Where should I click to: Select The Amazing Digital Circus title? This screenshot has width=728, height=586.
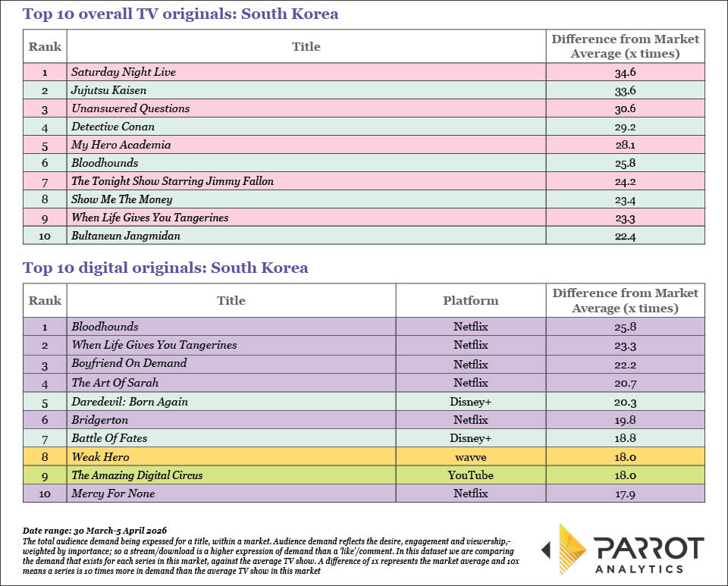[x=147, y=475]
